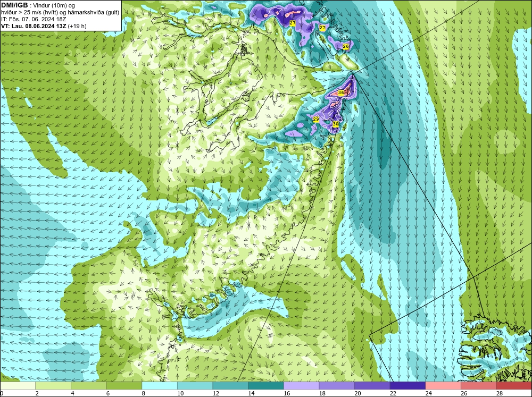Image resolution: width=532 pixels, height=397 pixels.
Task: Click the yellow 30 gust label
Action: 335,124
